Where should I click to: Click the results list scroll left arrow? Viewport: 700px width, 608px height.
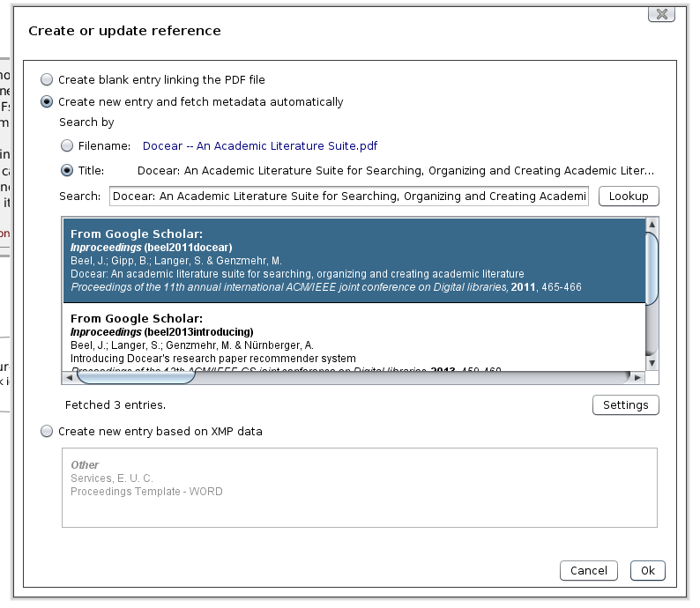click(x=69, y=377)
